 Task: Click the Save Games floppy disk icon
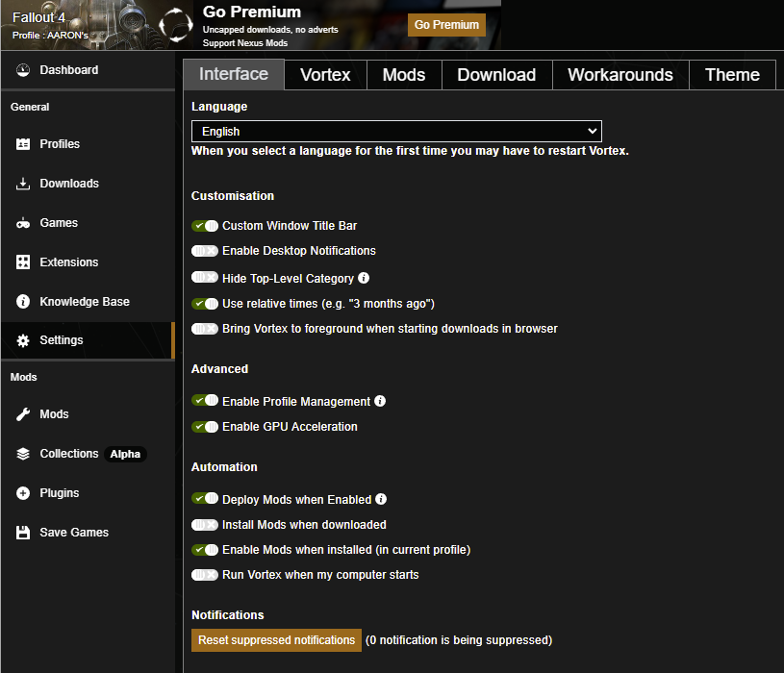click(x=23, y=533)
